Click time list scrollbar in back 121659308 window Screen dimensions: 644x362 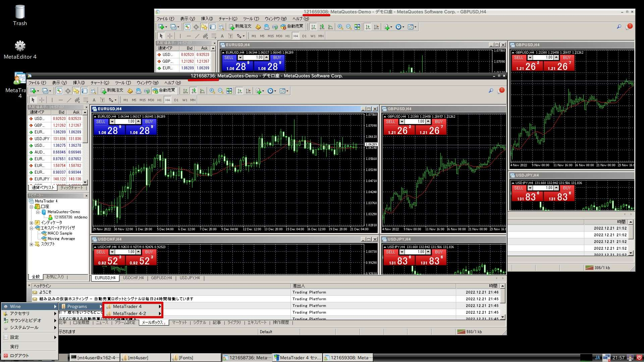pyautogui.click(x=631, y=238)
